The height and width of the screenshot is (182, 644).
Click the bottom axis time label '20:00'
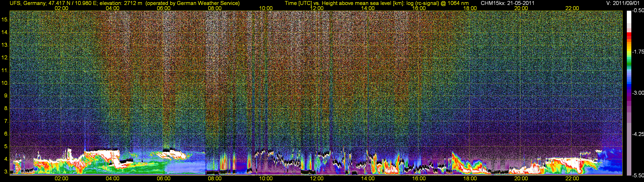[x=521, y=179]
